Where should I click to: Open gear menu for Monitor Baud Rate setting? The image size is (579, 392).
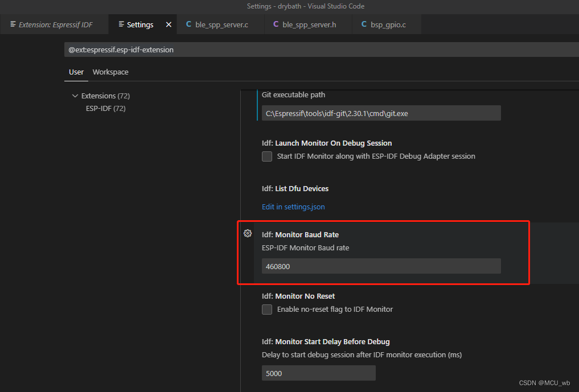248,233
